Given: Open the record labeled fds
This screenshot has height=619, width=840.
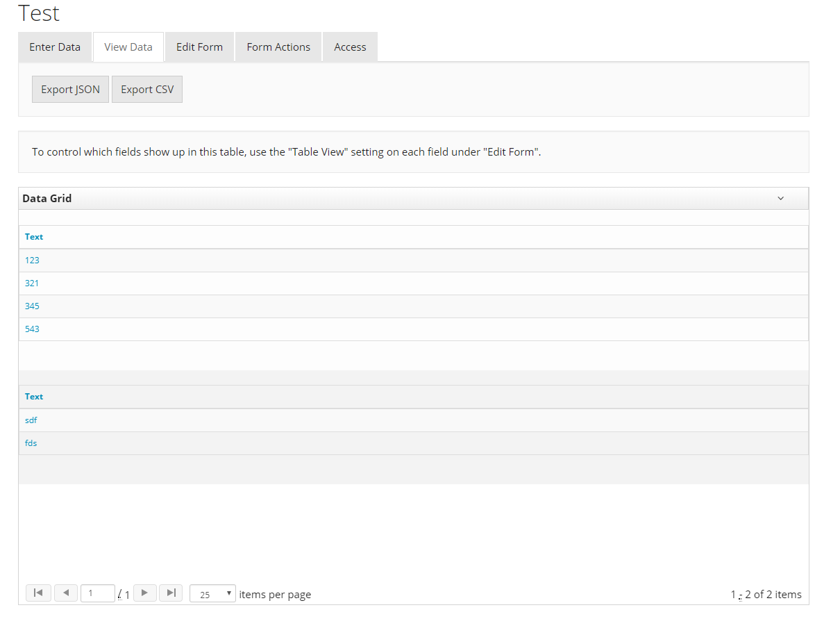Looking at the screenshot, I should [31, 443].
